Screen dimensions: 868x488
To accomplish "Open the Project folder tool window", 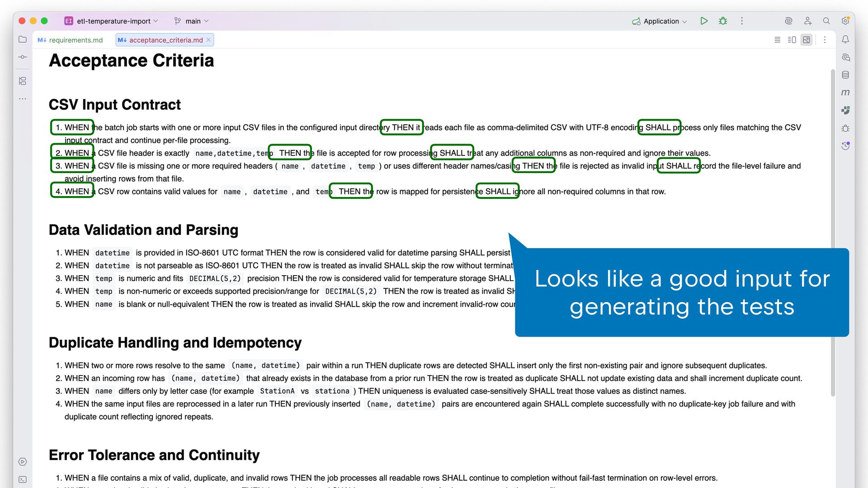I will coord(23,39).
